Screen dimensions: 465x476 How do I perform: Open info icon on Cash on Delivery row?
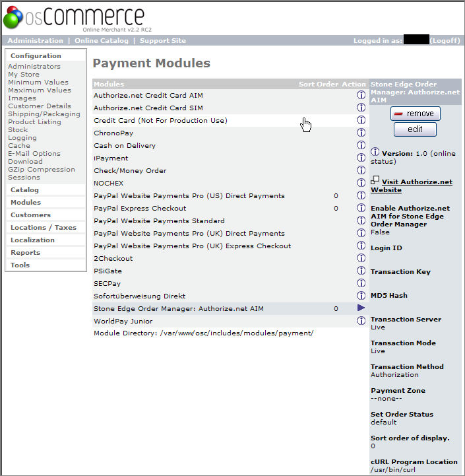point(361,145)
